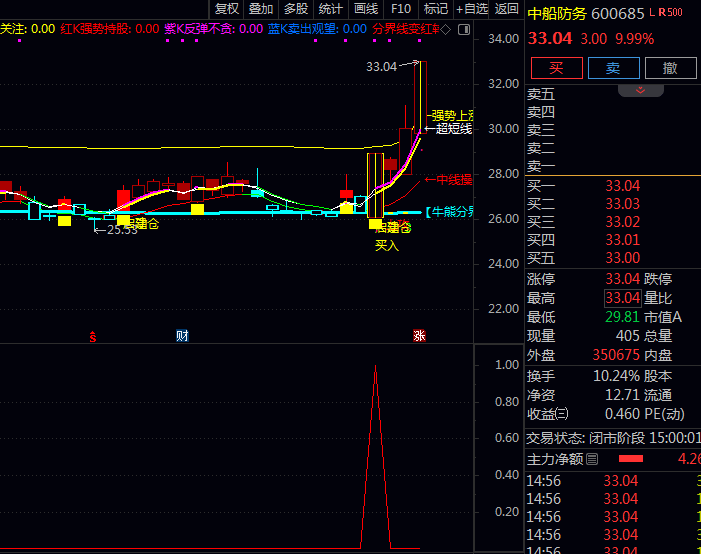
Task: Activate the 画线 drawing tool
Action: pos(366,8)
